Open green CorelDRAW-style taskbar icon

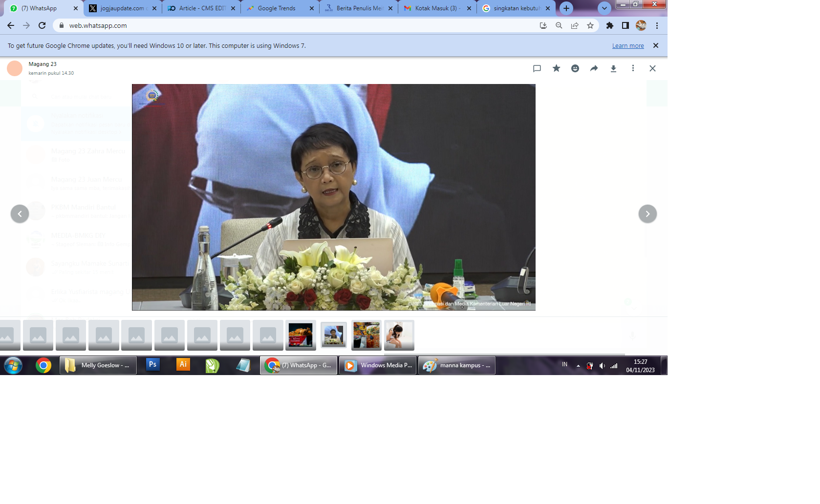click(213, 365)
